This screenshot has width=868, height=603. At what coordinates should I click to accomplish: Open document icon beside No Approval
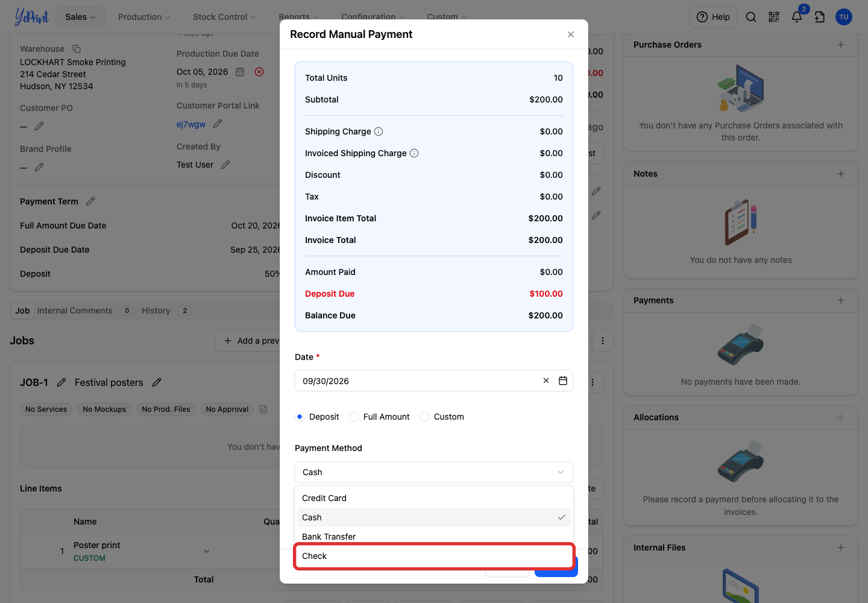[x=263, y=409]
